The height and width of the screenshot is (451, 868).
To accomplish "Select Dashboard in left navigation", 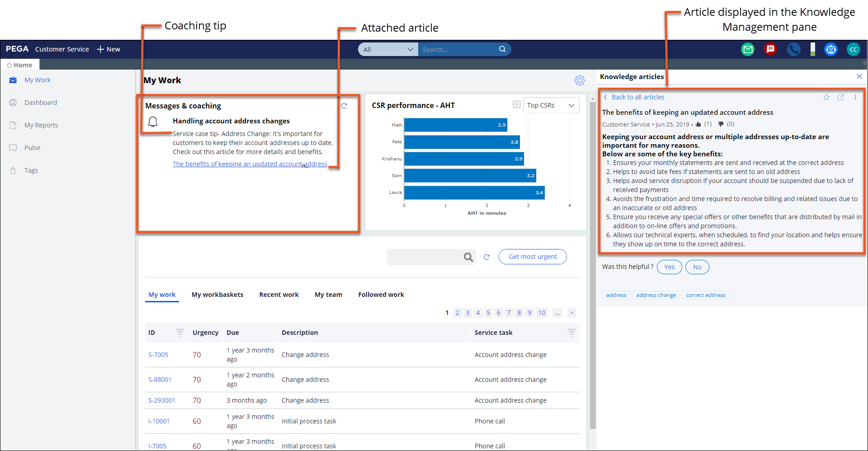I will [41, 103].
